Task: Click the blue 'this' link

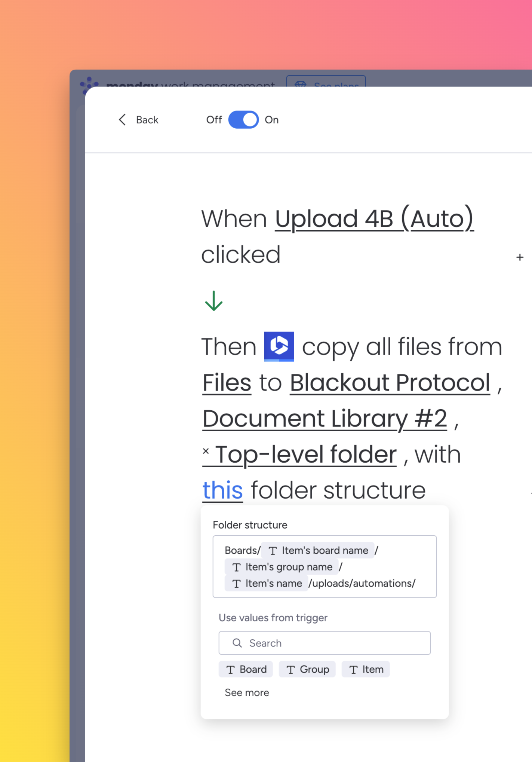Action: click(222, 490)
